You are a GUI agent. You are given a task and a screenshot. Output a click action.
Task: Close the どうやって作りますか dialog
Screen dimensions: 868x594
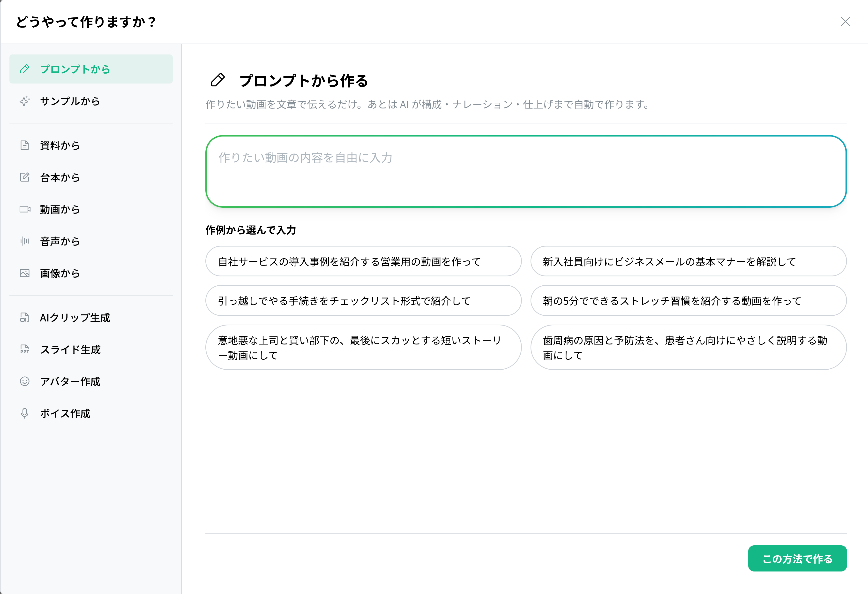click(845, 22)
